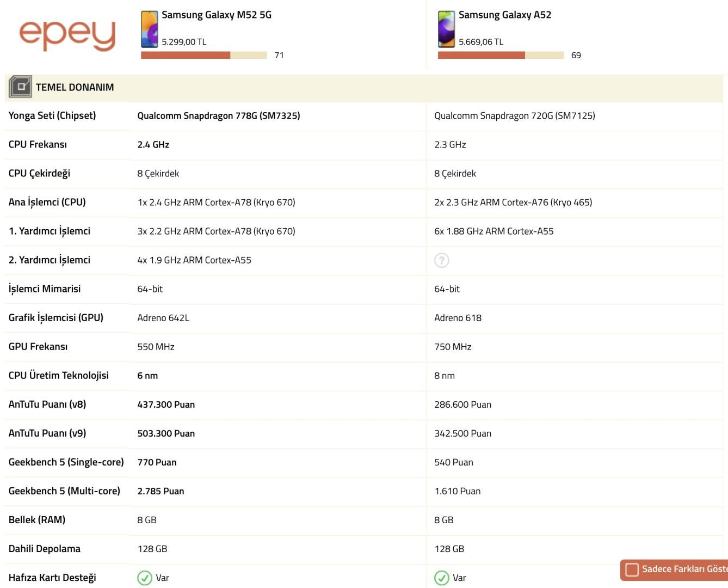Click the 5.299,00 TL price
The height and width of the screenshot is (588, 728).
pos(184,42)
